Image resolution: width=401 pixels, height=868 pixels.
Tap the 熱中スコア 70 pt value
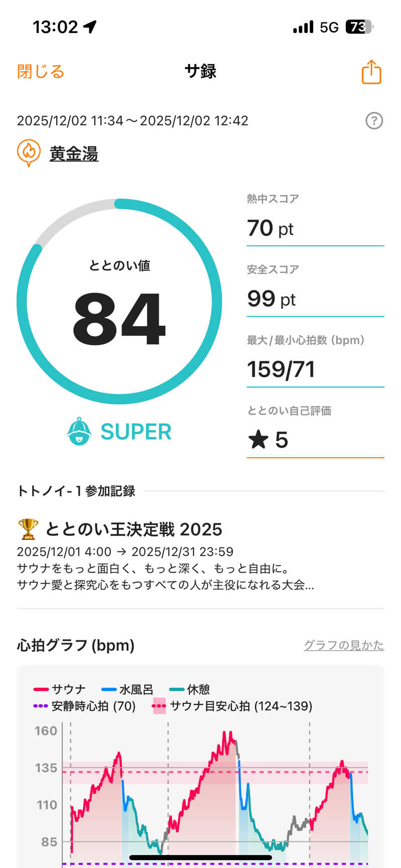[x=271, y=228]
